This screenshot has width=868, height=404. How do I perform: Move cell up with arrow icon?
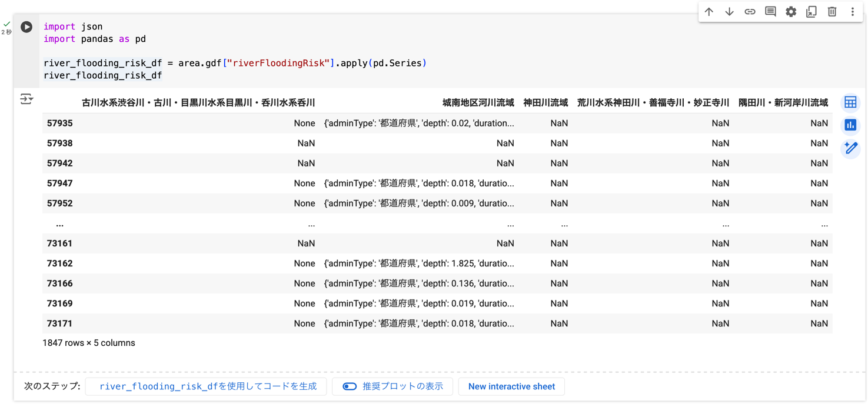(x=709, y=12)
